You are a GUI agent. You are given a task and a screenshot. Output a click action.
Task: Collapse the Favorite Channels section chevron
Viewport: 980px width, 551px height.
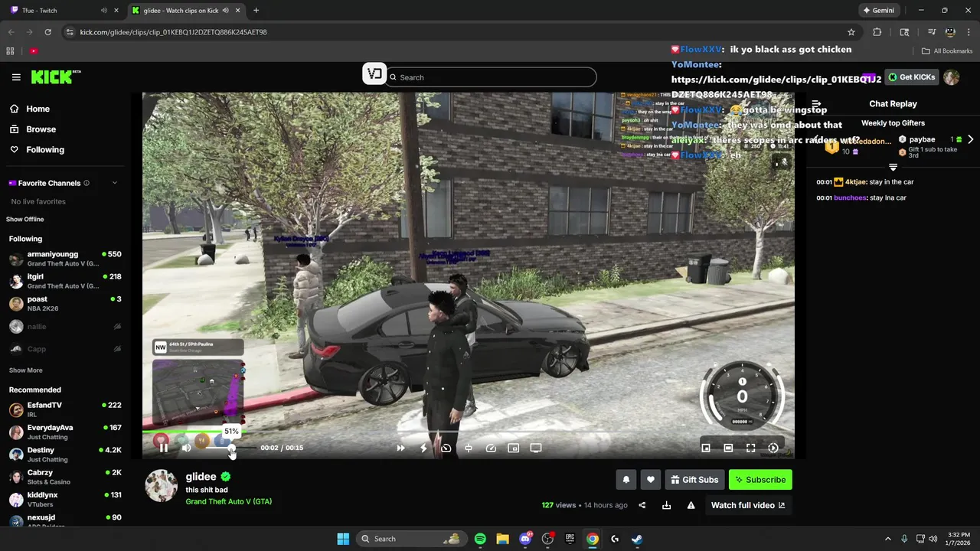coord(115,183)
